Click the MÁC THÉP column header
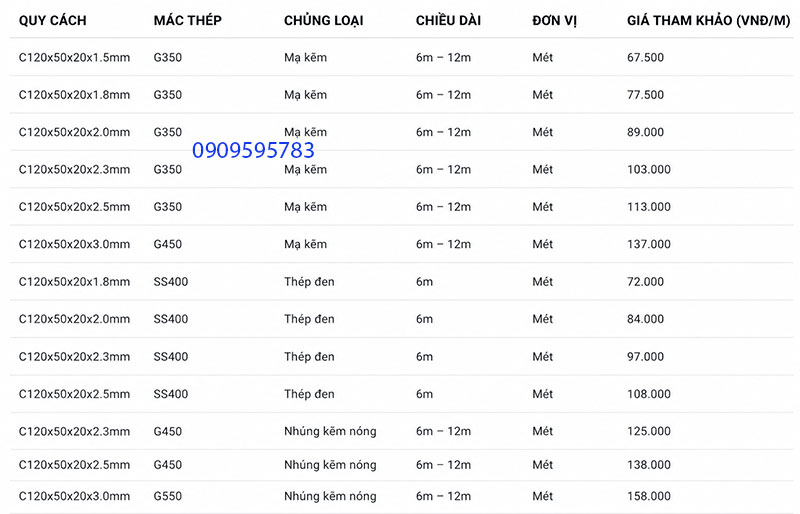The width and height of the screenshot is (800, 514). (187, 20)
